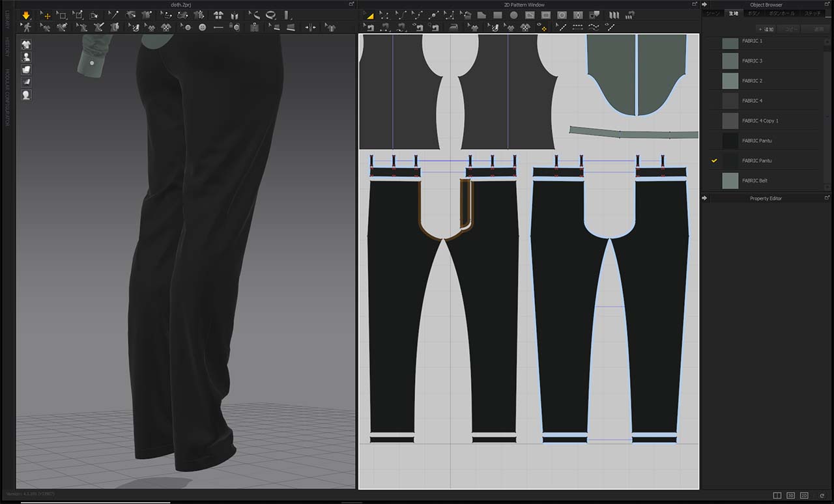Select the Ellipse pattern tool in 2D toolbar
The image size is (834, 504).
click(513, 15)
